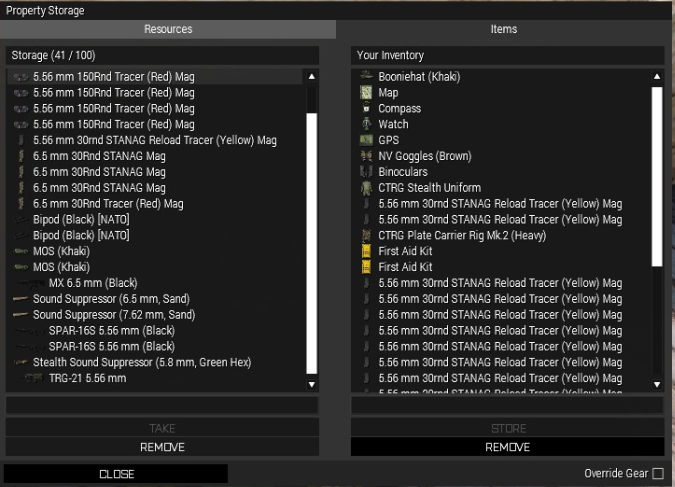Image resolution: width=675 pixels, height=487 pixels.
Task: Click the Map item icon
Action: pyautogui.click(x=366, y=92)
